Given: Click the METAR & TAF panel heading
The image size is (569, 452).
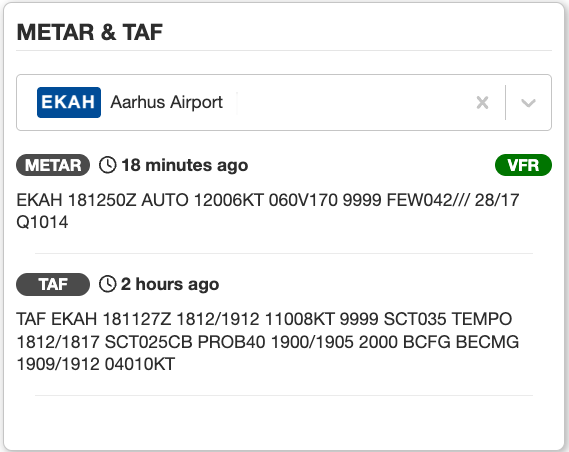Looking at the screenshot, I should 90,32.
